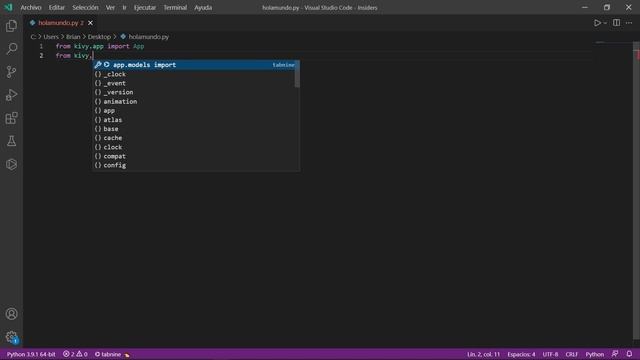Choose the base suggestion
The width and height of the screenshot is (640, 360).
[x=194, y=129]
